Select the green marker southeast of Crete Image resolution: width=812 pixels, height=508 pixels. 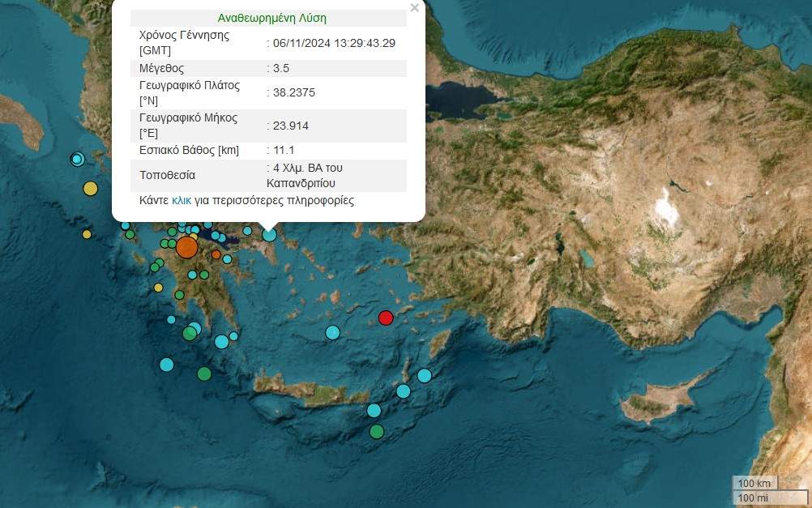click(377, 431)
